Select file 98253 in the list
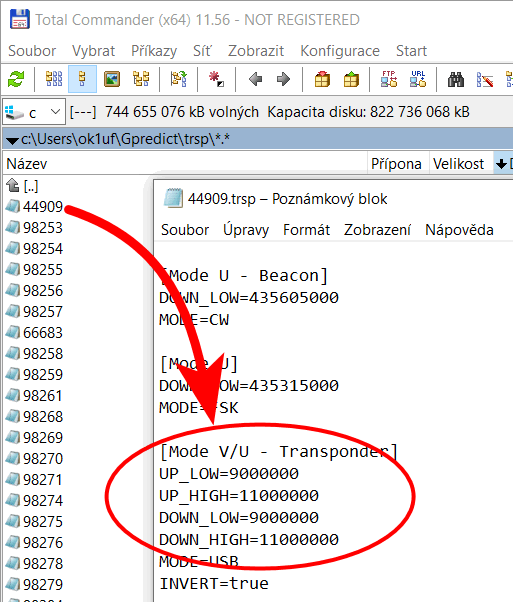The image size is (513, 602). tap(43, 228)
